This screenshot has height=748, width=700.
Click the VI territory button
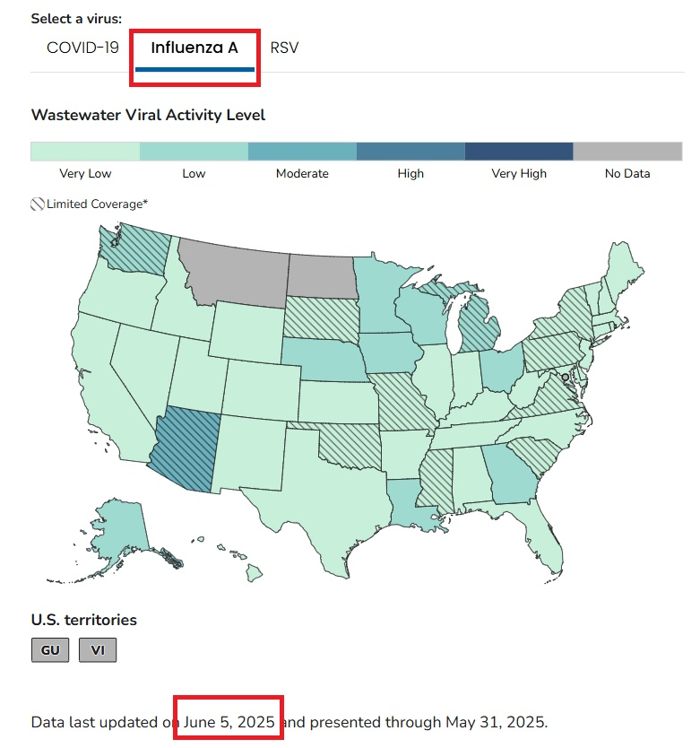[x=98, y=649]
